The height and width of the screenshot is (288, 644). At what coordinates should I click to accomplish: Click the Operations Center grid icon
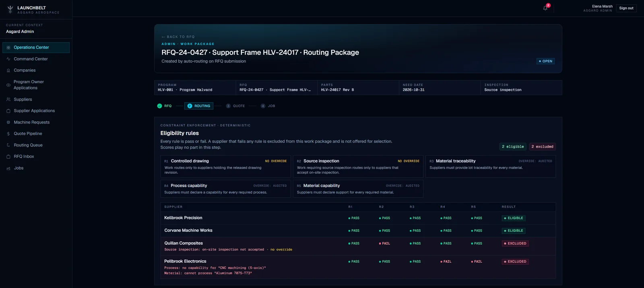click(8, 47)
